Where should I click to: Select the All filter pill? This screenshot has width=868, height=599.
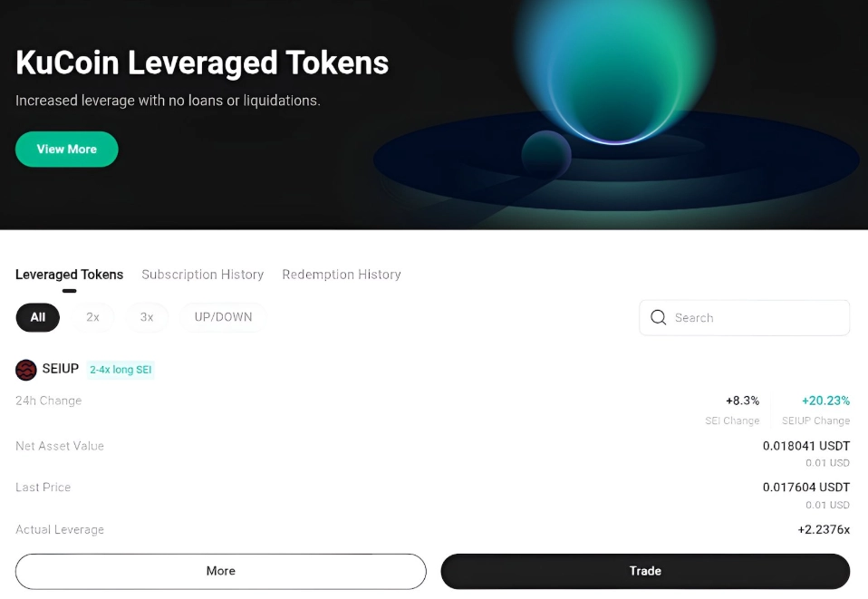(x=37, y=317)
